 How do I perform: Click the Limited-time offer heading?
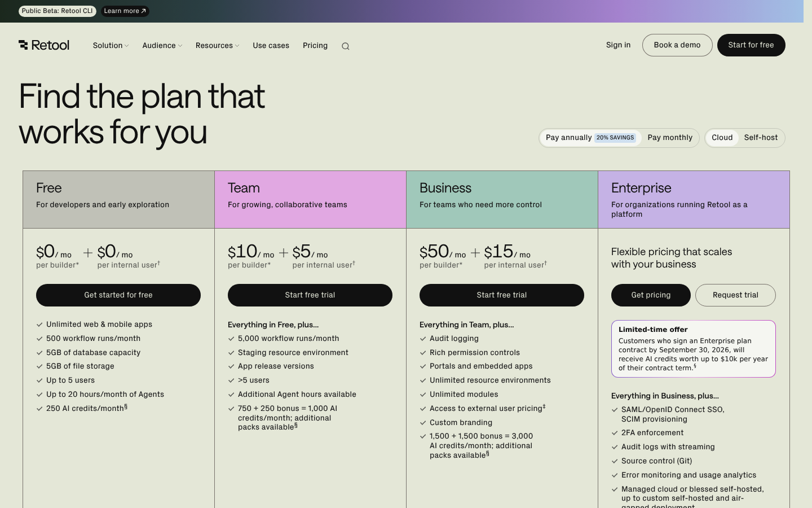point(653,330)
